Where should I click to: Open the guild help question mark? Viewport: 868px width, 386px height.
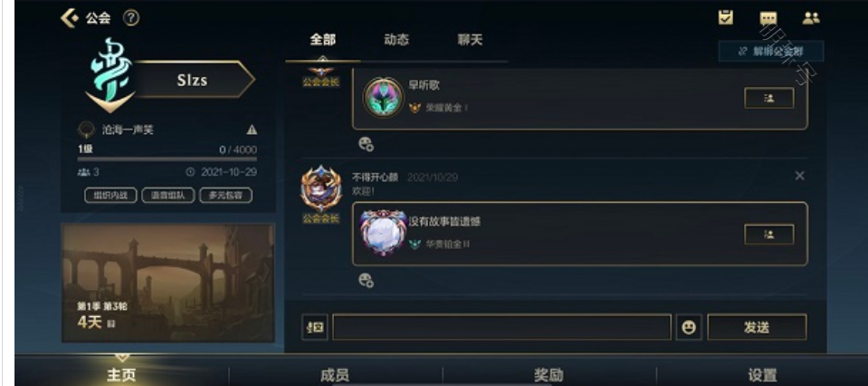[x=131, y=18]
